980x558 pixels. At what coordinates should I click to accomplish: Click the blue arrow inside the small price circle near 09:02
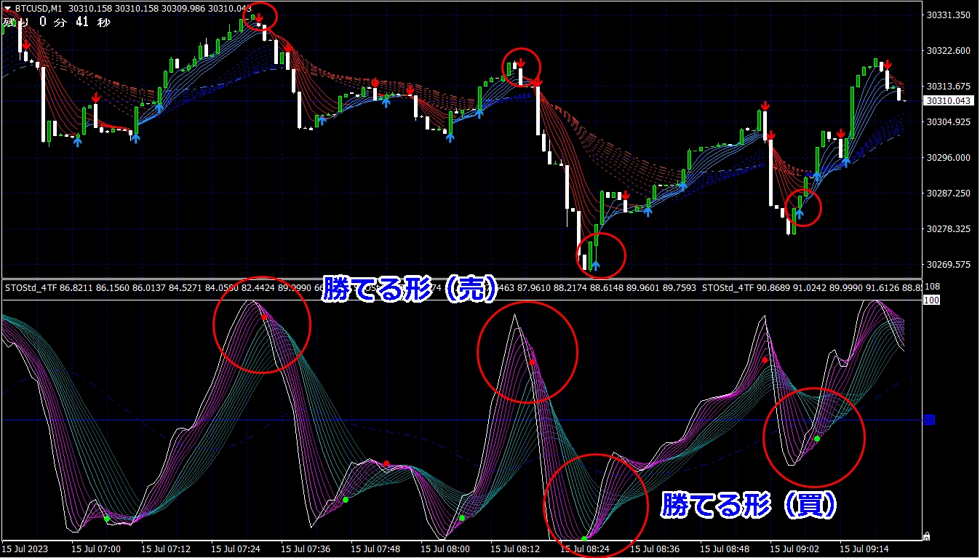click(800, 213)
